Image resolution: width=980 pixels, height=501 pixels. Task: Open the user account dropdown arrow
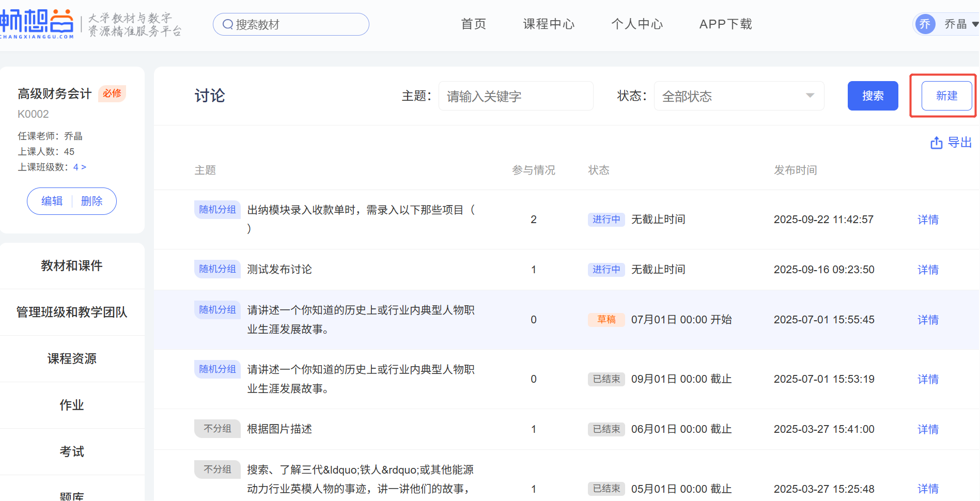(x=974, y=24)
